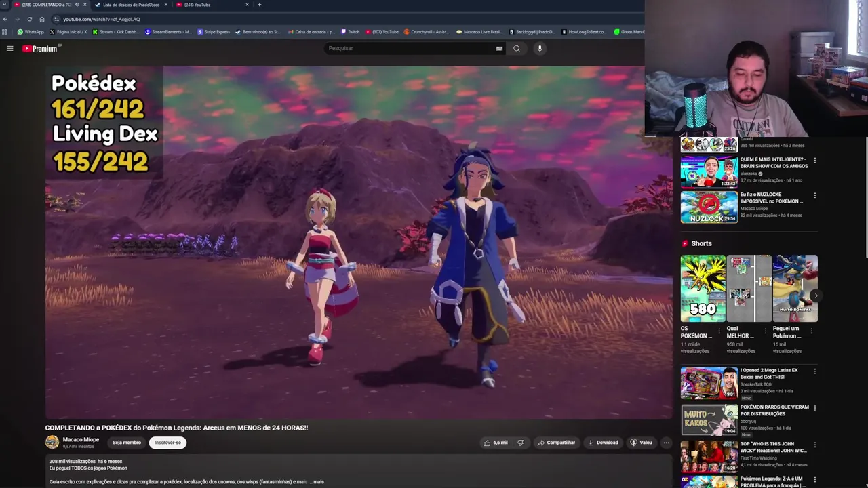Open QUEM É MAIS INTELIGENTE video thumbnail
This screenshot has height=488, width=868.
tap(709, 172)
